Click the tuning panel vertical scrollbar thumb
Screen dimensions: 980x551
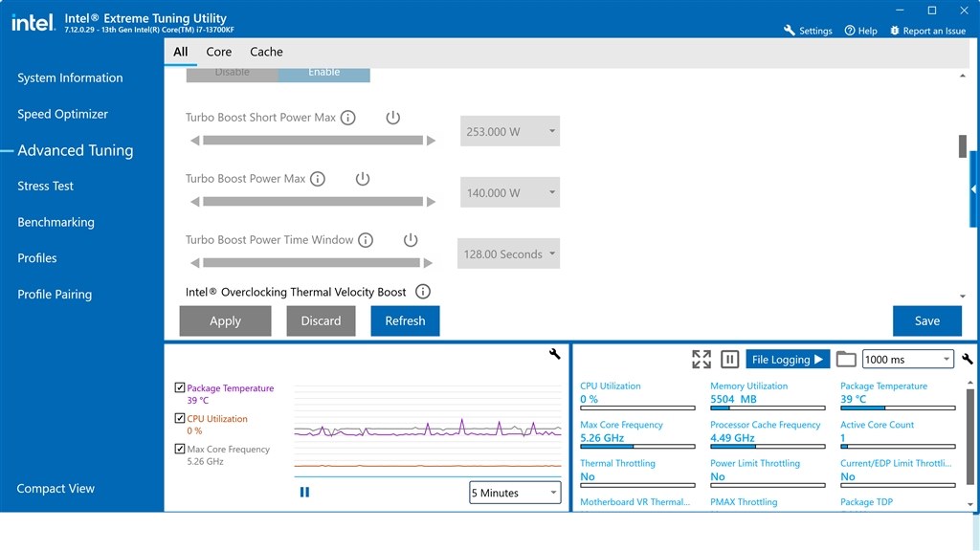coord(963,146)
